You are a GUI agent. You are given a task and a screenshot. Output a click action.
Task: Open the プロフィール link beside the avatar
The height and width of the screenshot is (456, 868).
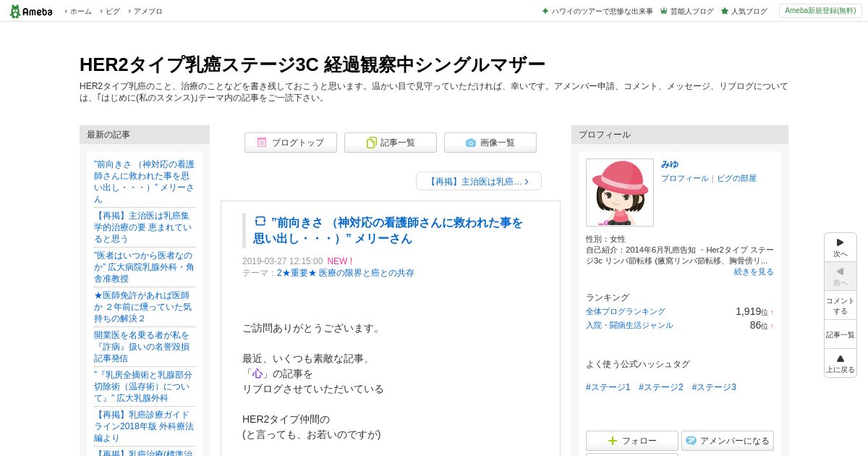pyautogui.click(x=685, y=178)
